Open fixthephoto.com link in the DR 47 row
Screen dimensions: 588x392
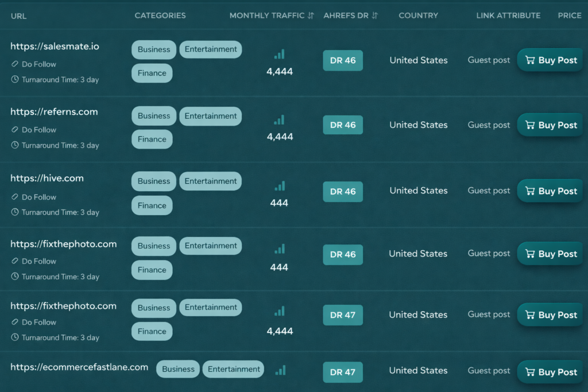click(63, 306)
